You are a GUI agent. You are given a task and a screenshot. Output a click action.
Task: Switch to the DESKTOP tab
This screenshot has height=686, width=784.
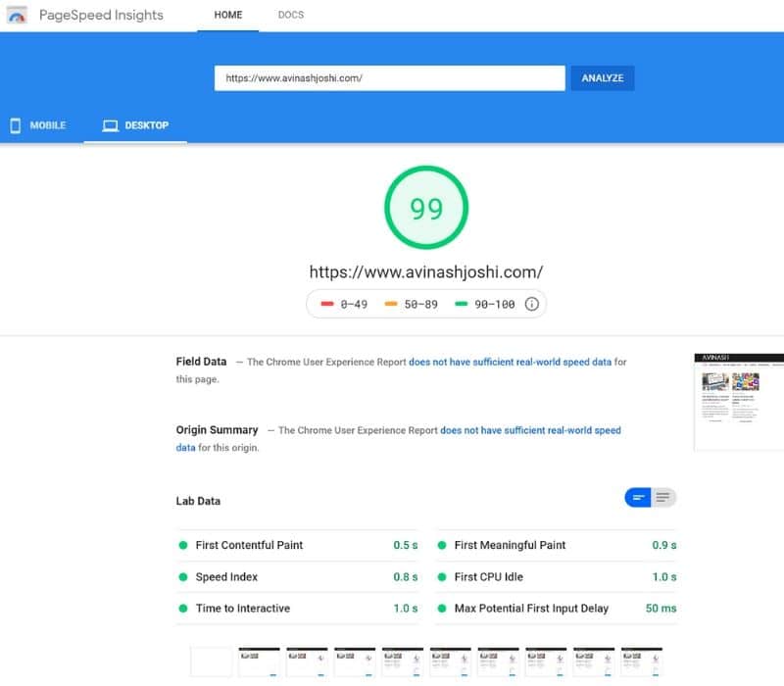[x=135, y=125]
